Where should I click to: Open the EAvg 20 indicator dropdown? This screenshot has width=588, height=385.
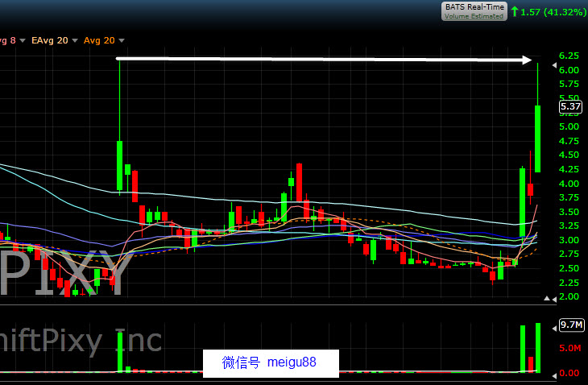point(75,40)
